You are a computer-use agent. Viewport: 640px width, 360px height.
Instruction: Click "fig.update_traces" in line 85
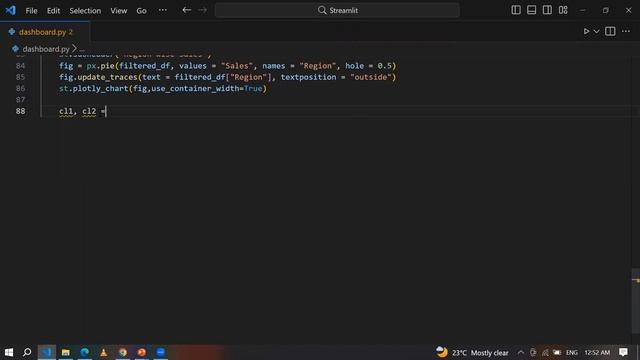point(98,77)
